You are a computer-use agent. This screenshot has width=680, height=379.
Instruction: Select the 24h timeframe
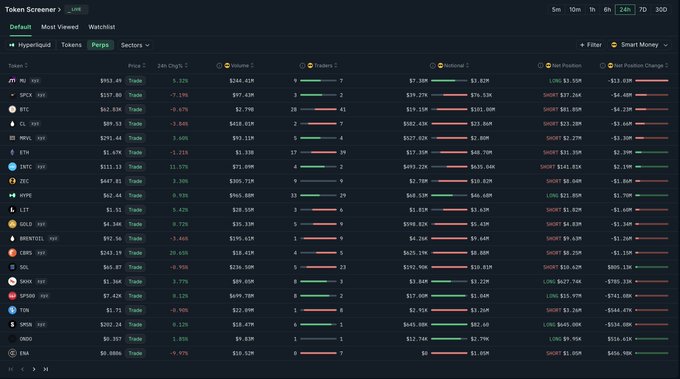[x=625, y=10]
